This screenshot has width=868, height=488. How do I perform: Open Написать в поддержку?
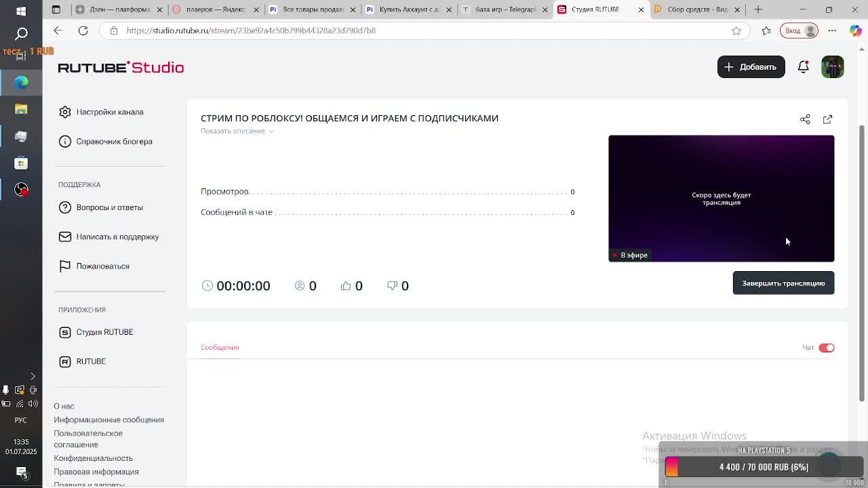click(x=108, y=237)
